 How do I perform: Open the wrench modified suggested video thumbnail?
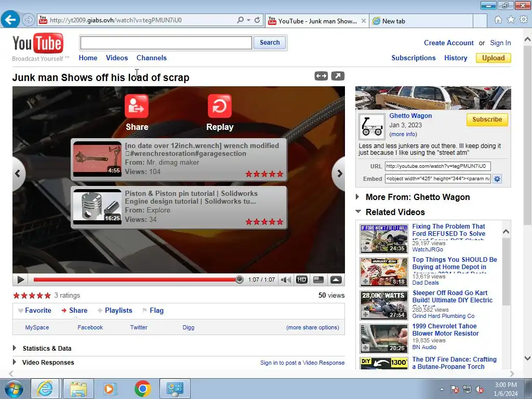[x=97, y=159]
